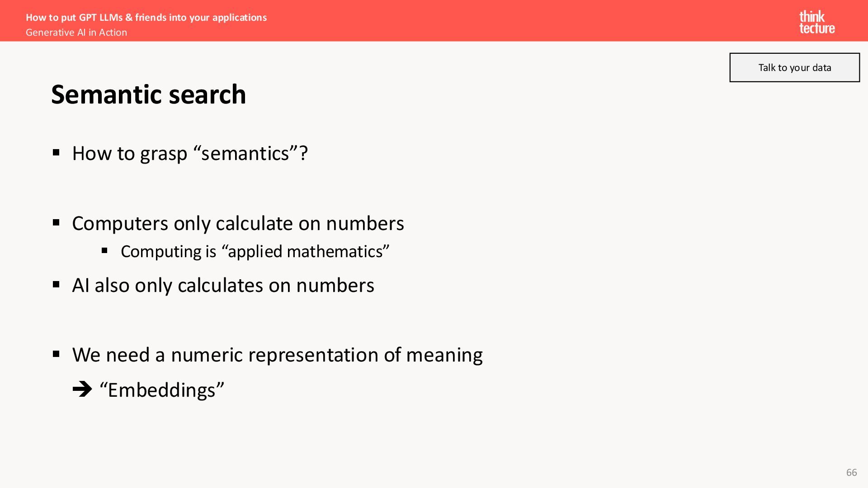This screenshot has height=488, width=868.
Task: Click the header title about GPT LLMs
Action: (x=146, y=17)
